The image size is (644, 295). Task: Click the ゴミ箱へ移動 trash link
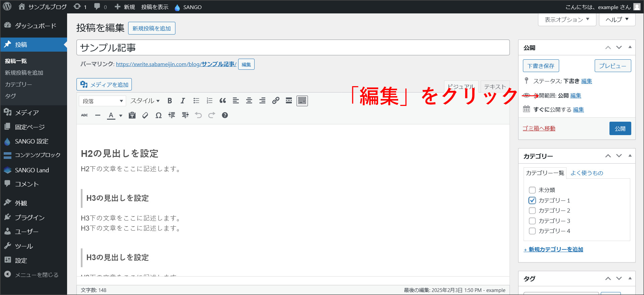(x=539, y=128)
